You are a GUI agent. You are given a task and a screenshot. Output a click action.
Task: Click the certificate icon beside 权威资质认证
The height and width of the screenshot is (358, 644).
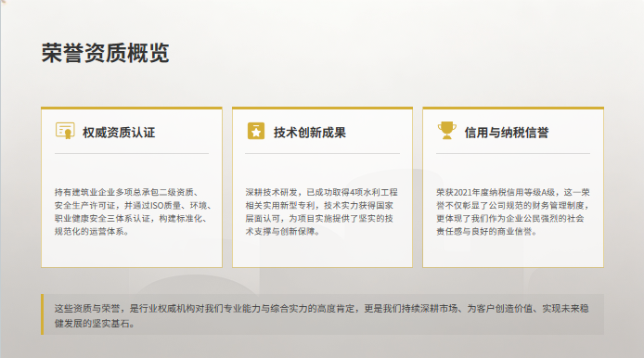(x=65, y=131)
